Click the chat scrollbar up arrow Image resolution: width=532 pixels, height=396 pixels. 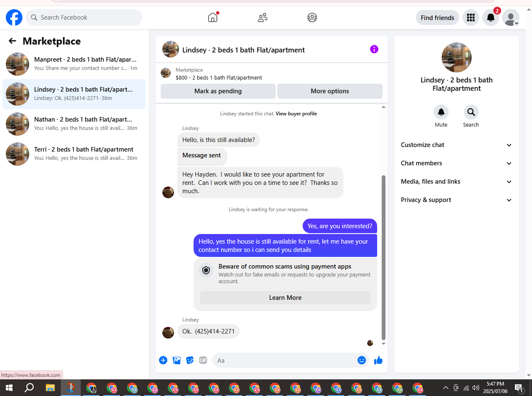(x=384, y=107)
